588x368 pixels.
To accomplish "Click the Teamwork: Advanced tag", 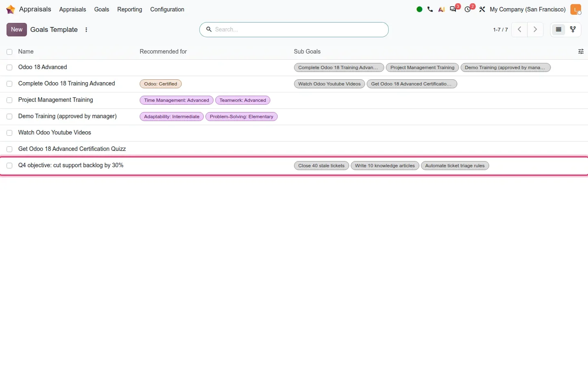I will (243, 100).
